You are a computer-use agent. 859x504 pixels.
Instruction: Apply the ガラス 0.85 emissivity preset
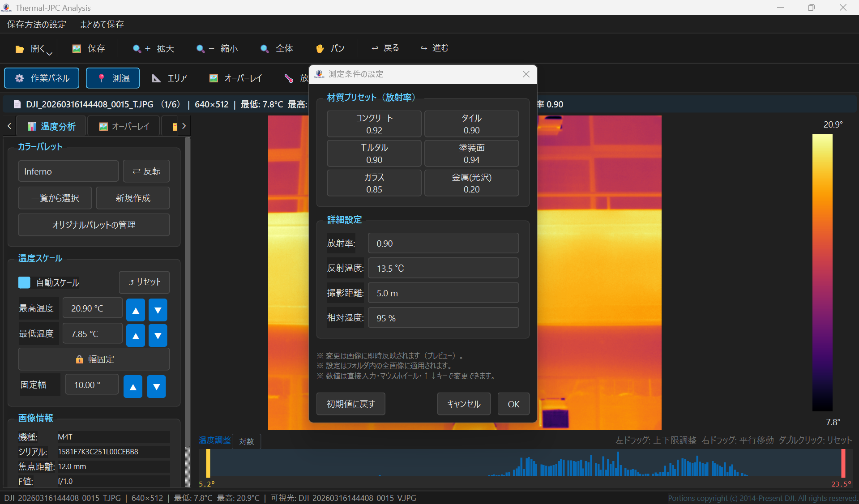coord(374,183)
